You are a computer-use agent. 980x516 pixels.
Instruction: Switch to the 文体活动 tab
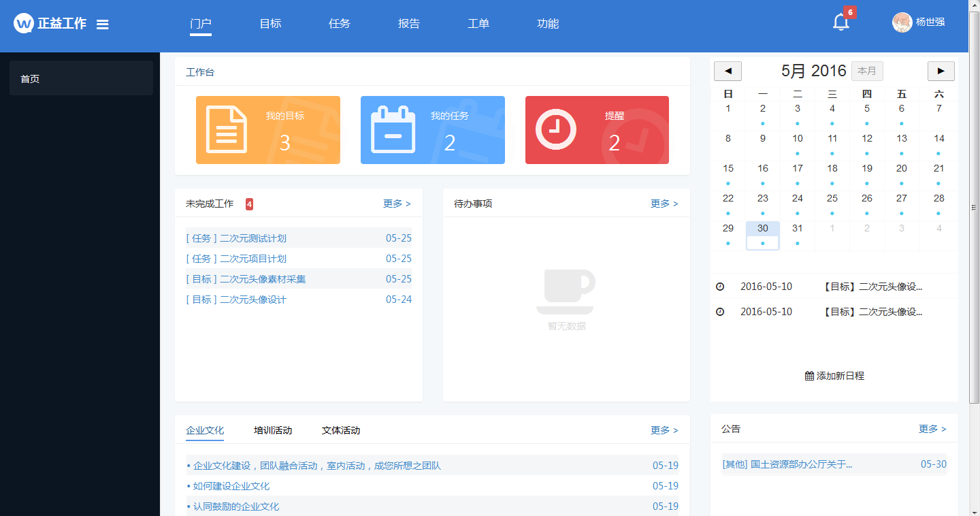tap(341, 430)
